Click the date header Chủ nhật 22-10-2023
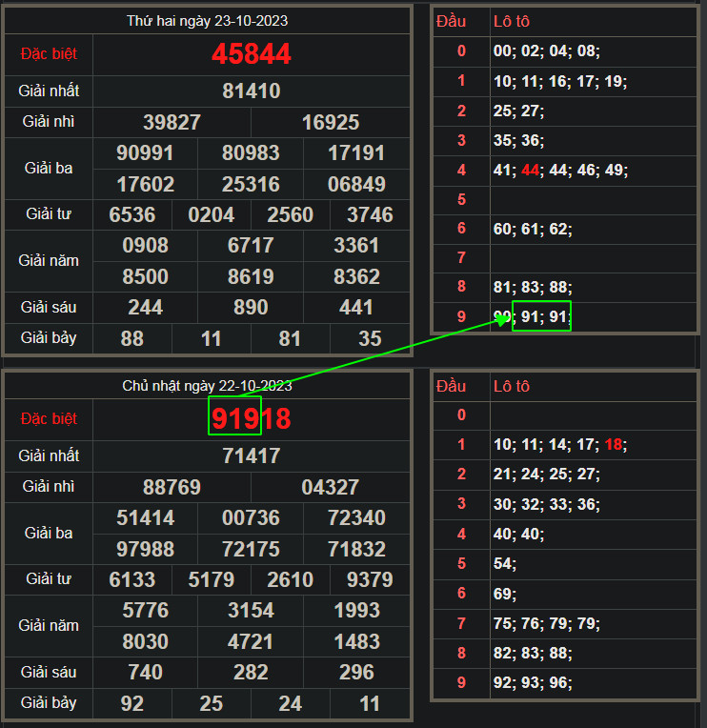This screenshot has height=728, width=707. [x=207, y=385]
